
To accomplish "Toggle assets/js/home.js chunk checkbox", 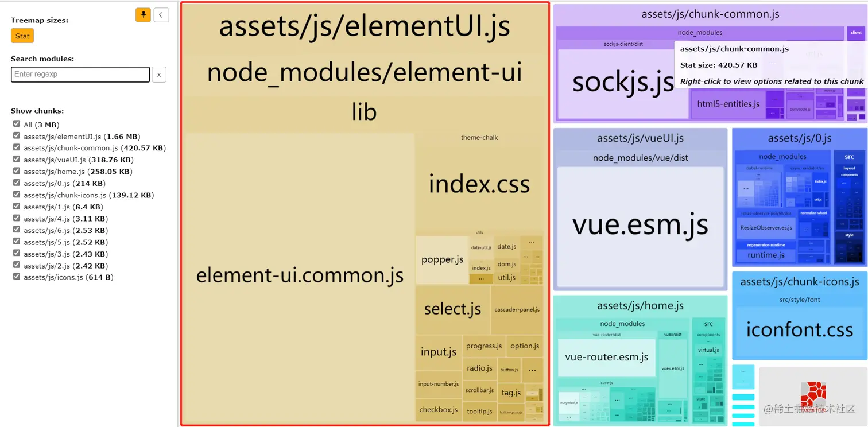I will pyautogui.click(x=17, y=171).
